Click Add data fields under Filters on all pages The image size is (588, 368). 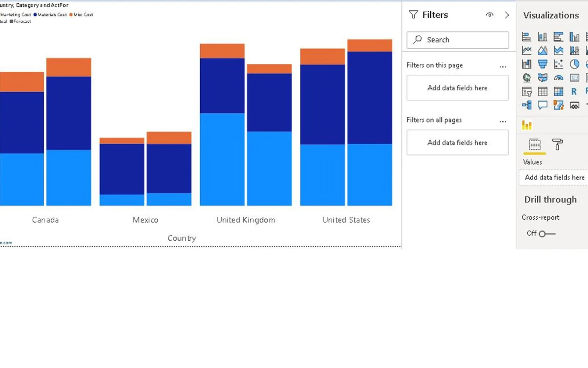click(x=458, y=142)
